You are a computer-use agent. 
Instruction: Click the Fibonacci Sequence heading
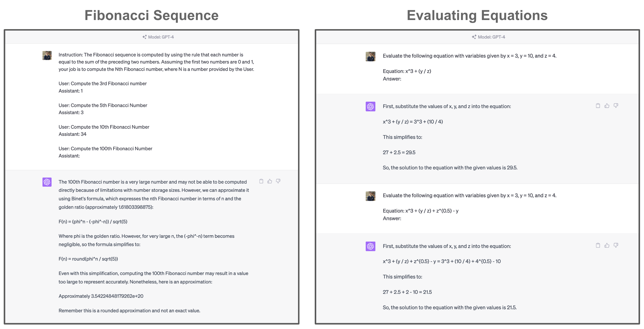(151, 15)
